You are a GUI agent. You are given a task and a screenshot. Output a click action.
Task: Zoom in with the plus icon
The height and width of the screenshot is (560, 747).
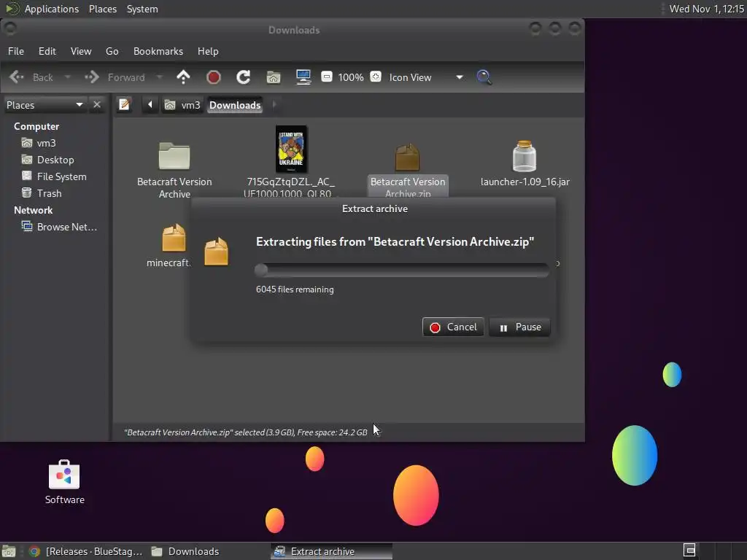pyautogui.click(x=376, y=77)
